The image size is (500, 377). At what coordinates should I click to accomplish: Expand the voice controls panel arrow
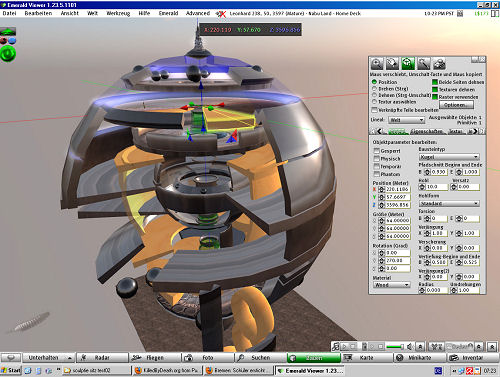(479, 346)
